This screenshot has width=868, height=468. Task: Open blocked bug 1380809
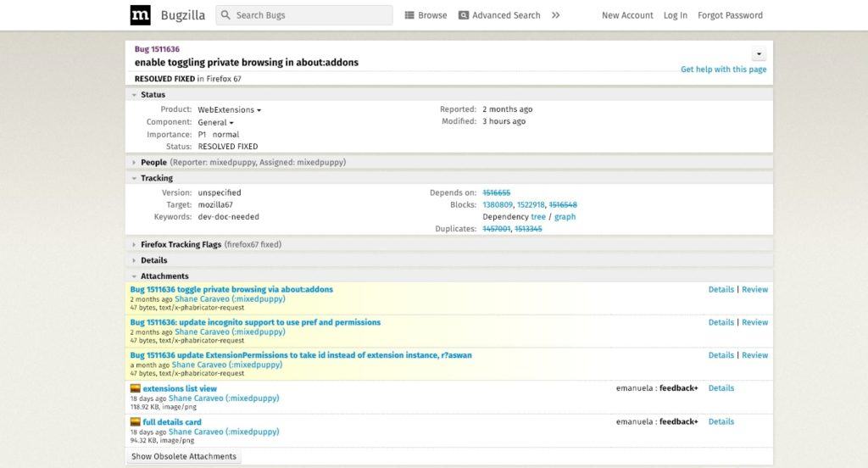click(497, 205)
